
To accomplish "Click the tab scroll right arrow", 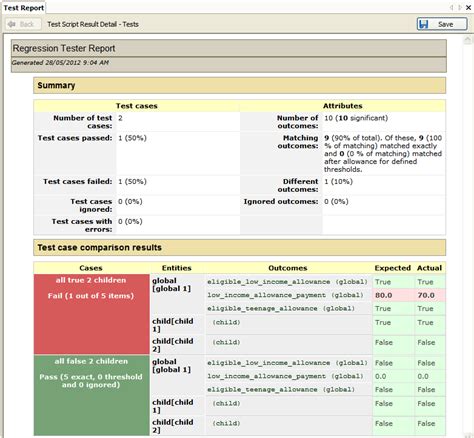I will [460, 7].
